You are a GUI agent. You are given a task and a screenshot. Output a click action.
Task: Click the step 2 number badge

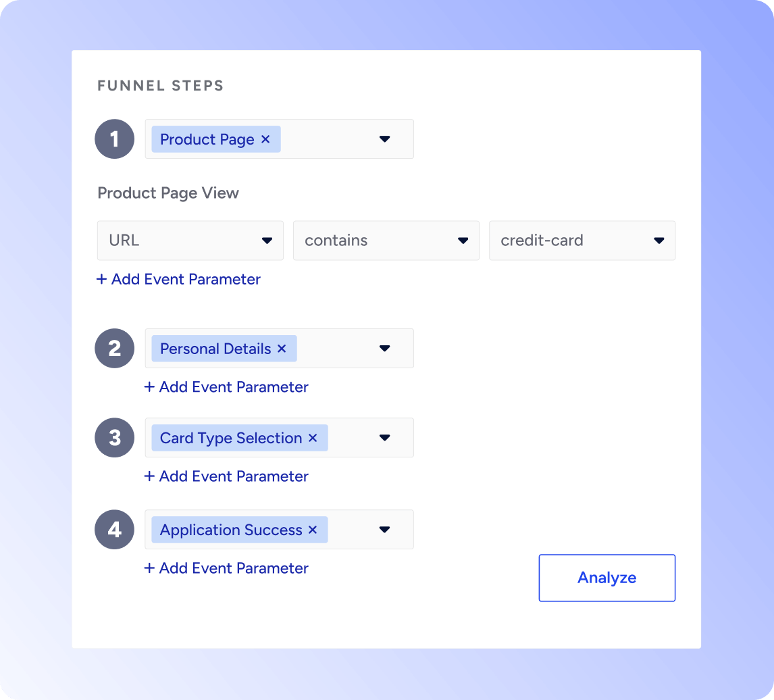(x=115, y=349)
